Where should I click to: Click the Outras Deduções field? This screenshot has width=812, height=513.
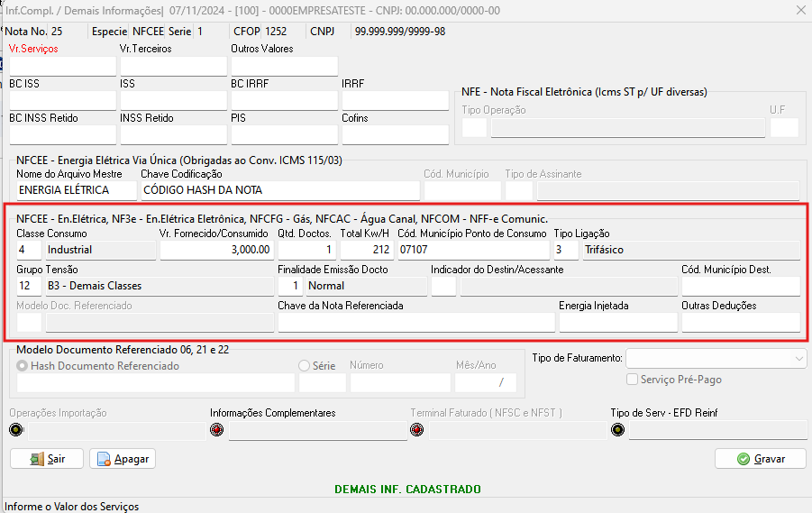pos(741,322)
